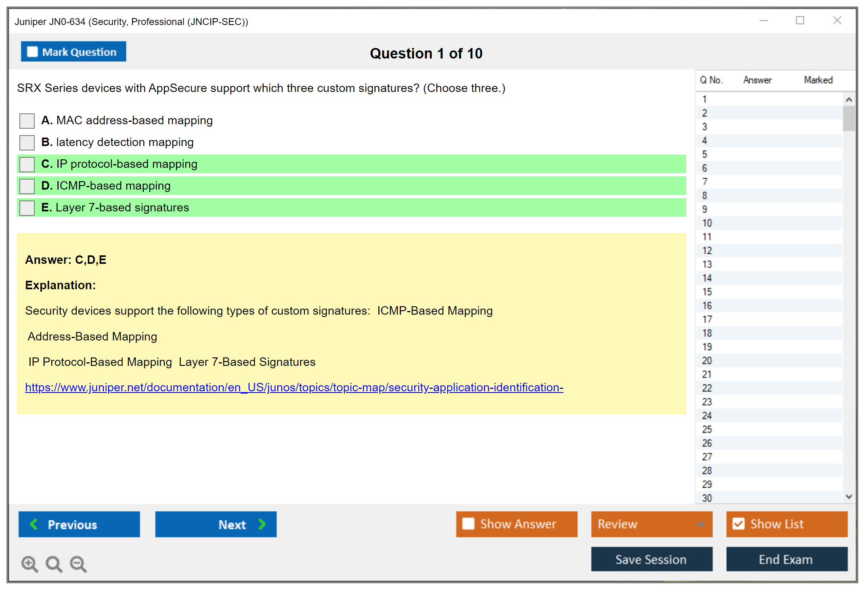Screen dimensions: 868x593
Task: Expand the Review dropdown arrow
Action: (x=700, y=524)
